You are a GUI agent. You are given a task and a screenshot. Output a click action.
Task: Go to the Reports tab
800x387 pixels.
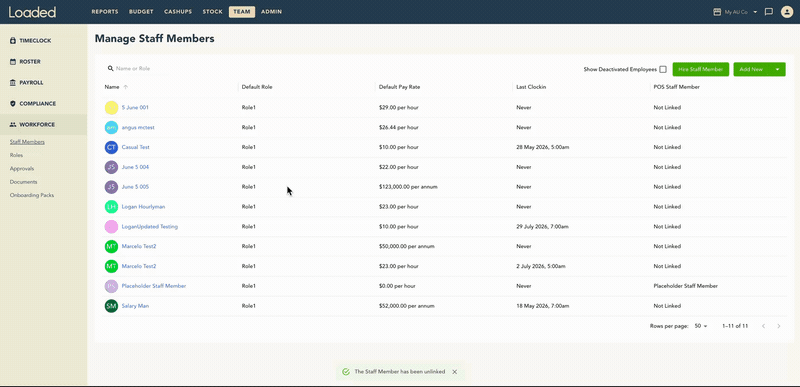(105, 12)
